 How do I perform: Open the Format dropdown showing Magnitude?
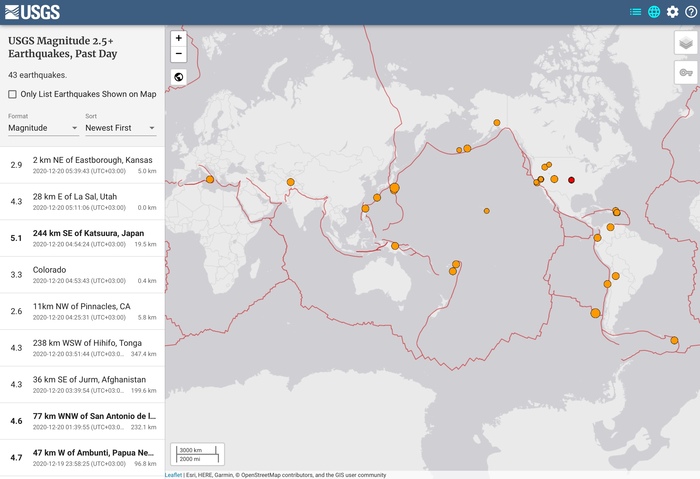(x=43, y=128)
